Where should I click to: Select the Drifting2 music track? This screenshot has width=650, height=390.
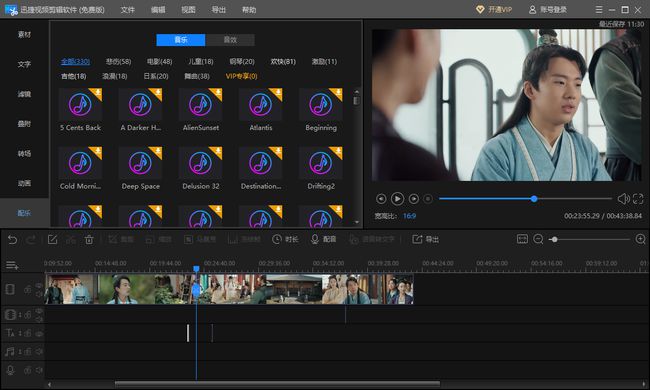[321, 169]
